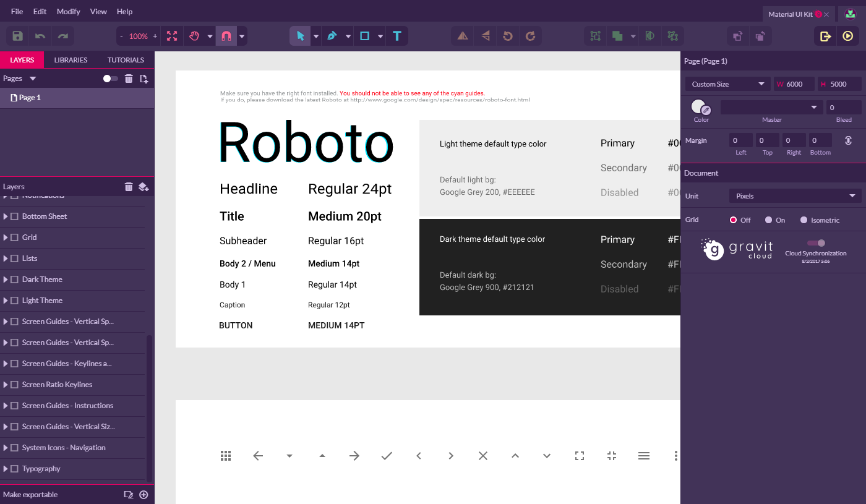Click the Flip vertical icon

486,36
